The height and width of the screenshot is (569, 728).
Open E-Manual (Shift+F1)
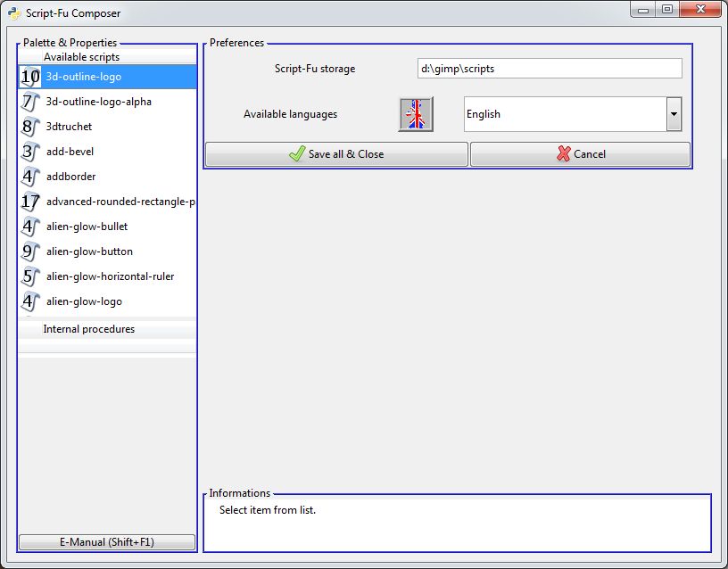point(107,542)
